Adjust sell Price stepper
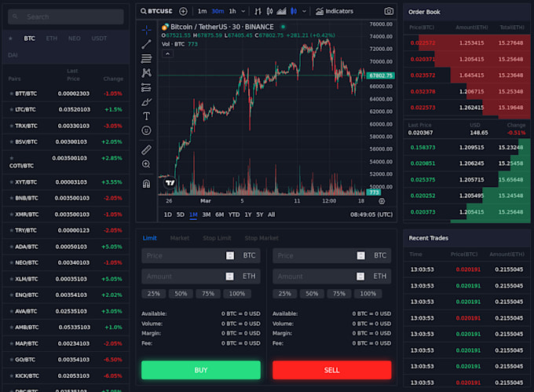Viewport: 534px width, 392px height. (x=361, y=256)
